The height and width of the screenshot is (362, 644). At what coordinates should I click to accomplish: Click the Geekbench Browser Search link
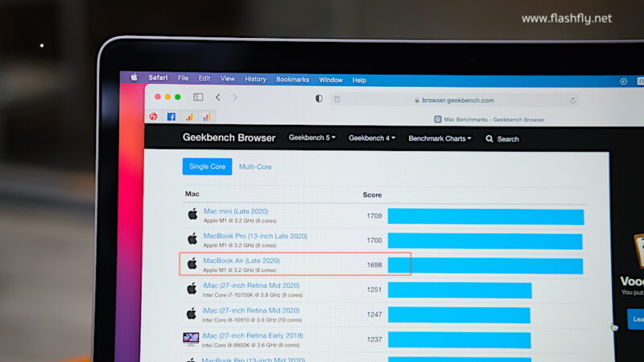(502, 139)
